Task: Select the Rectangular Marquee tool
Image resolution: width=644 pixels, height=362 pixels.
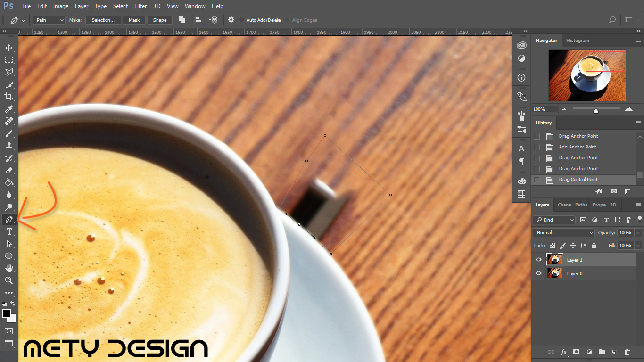Action: coord(9,60)
